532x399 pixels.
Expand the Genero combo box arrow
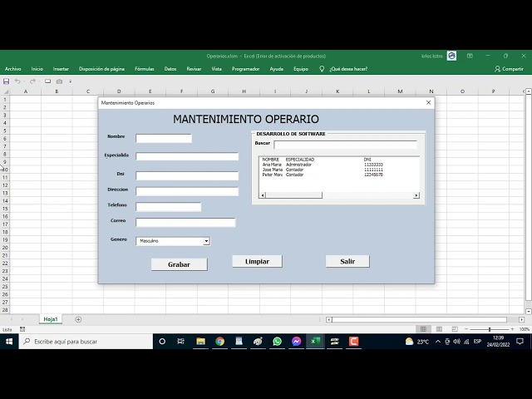[x=206, y=241]
